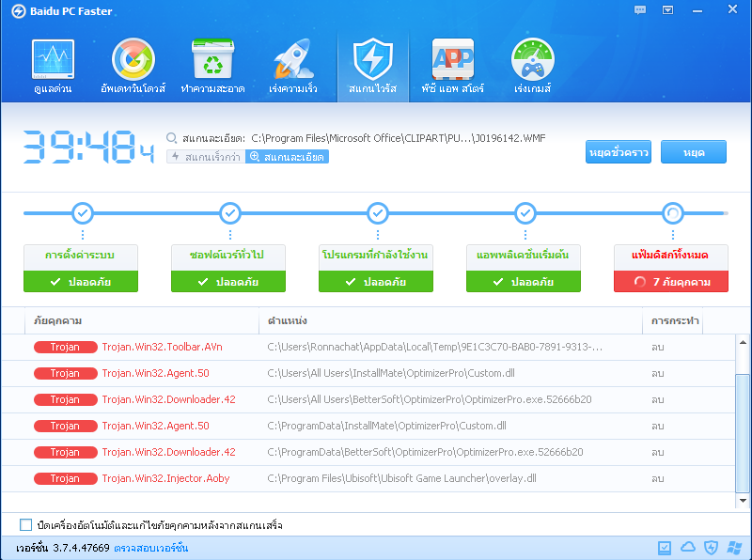Open the Windows flag icon in status bar
Viewport: 752px width, 560px height.
(734, 548)
